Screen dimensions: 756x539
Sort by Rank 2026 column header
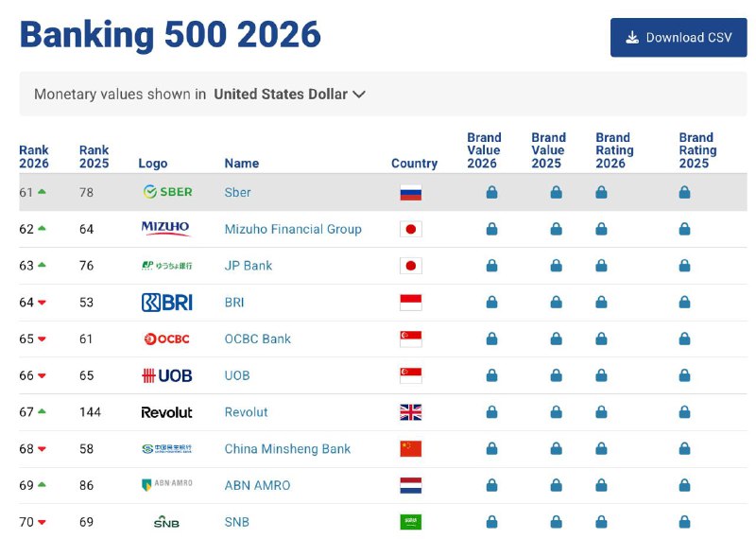pyautogui.click(x=34, y=157)
